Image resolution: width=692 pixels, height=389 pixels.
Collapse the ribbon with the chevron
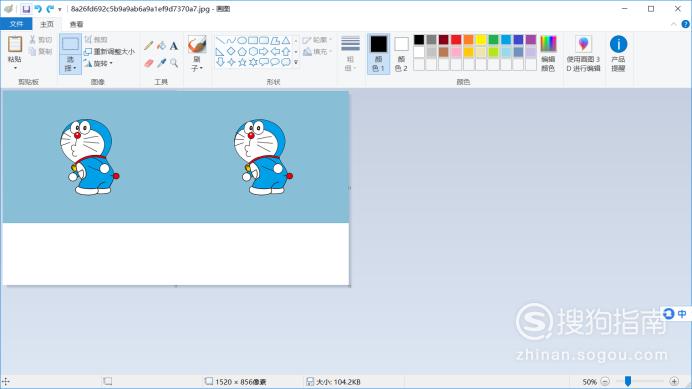[673, 24]
